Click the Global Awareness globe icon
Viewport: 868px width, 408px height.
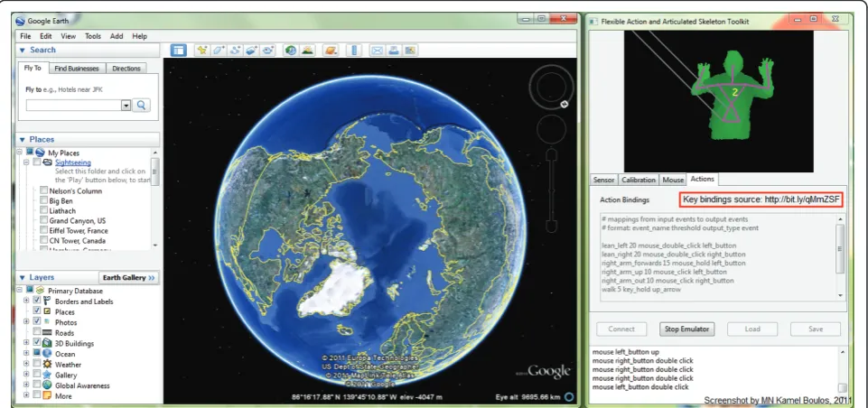click(47, 385)
